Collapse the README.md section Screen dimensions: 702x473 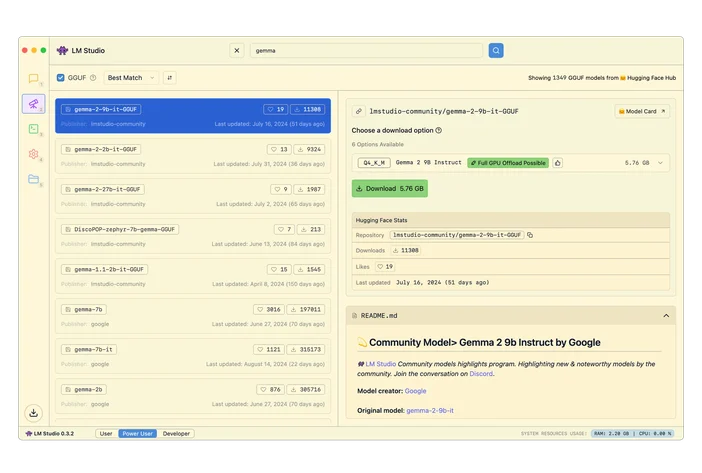pyautogui.click(x=666, y=315)
